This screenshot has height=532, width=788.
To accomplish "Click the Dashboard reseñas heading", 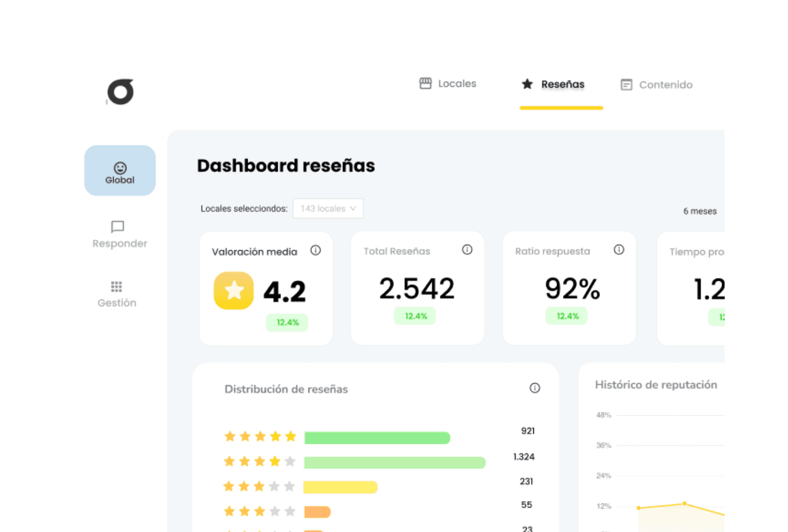I will (286, 166).
